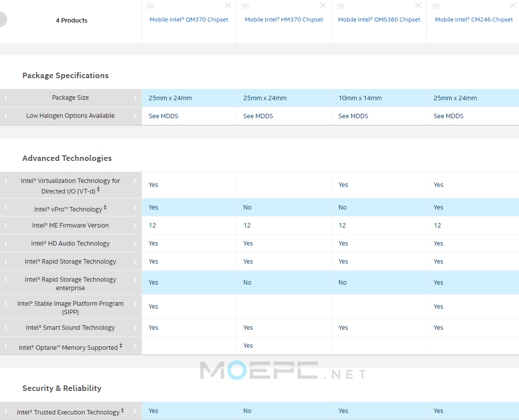Click left chevron on Low Halogen Options row

tap(6, 116)
